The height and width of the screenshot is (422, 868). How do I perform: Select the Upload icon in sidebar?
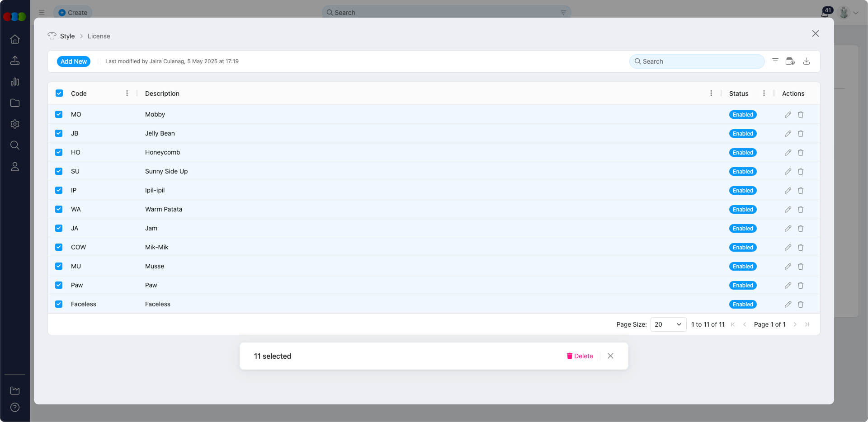(15, 61)
